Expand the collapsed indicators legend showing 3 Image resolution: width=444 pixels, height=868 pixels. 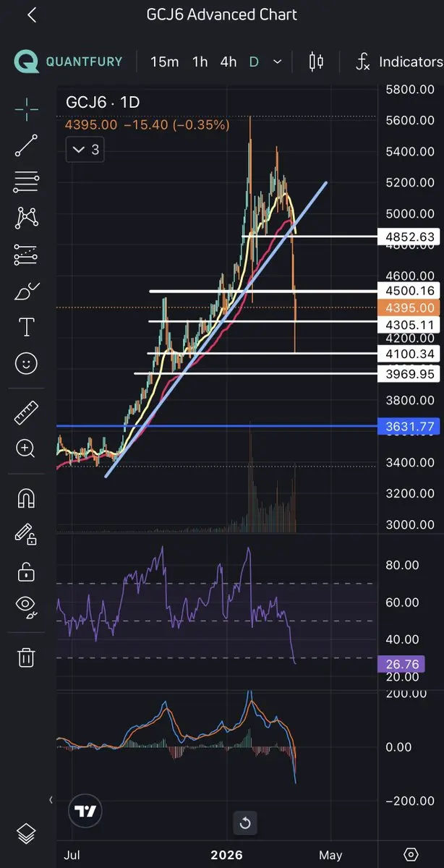point(85,150)
